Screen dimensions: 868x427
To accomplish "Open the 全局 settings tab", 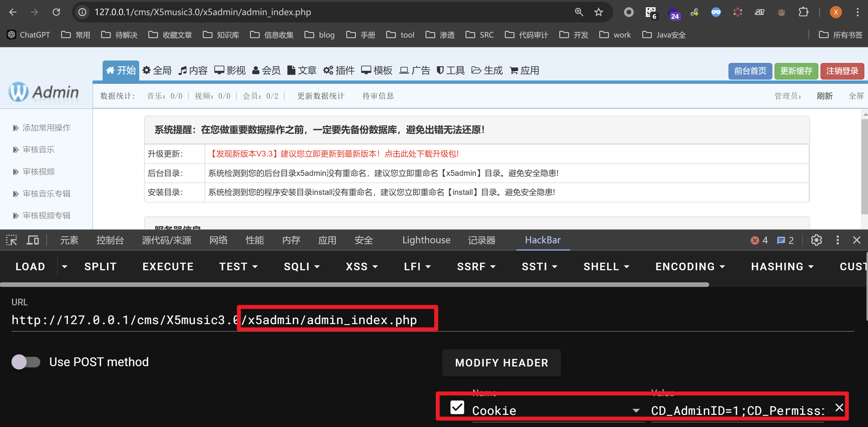I will coord(157,71).
